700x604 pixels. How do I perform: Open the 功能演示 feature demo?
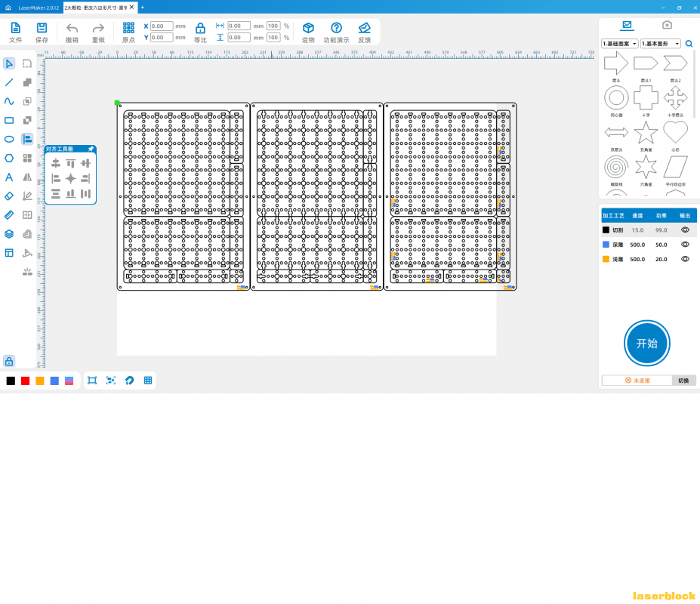[x=337, y=32]
